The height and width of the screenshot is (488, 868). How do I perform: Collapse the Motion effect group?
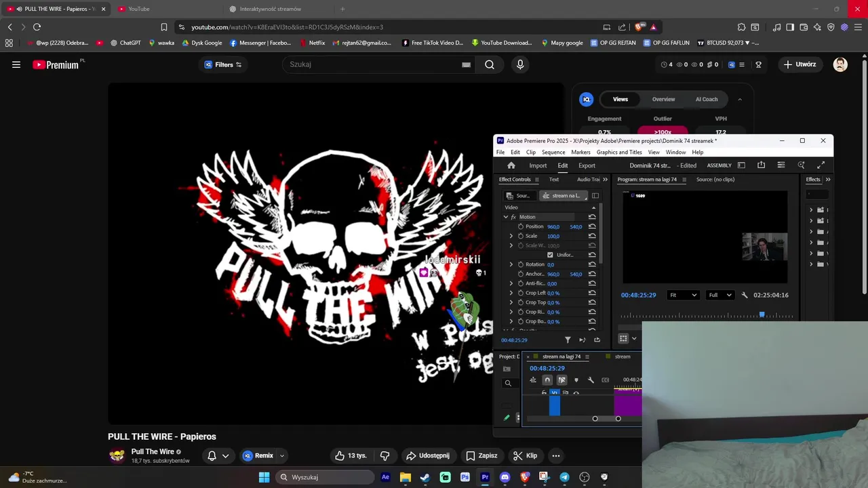tap(505, 217)
